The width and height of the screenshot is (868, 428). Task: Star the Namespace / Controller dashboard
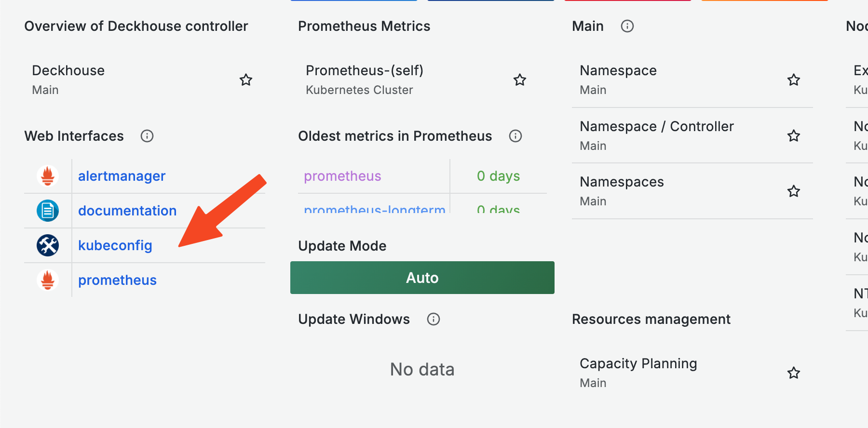(794, 136)
